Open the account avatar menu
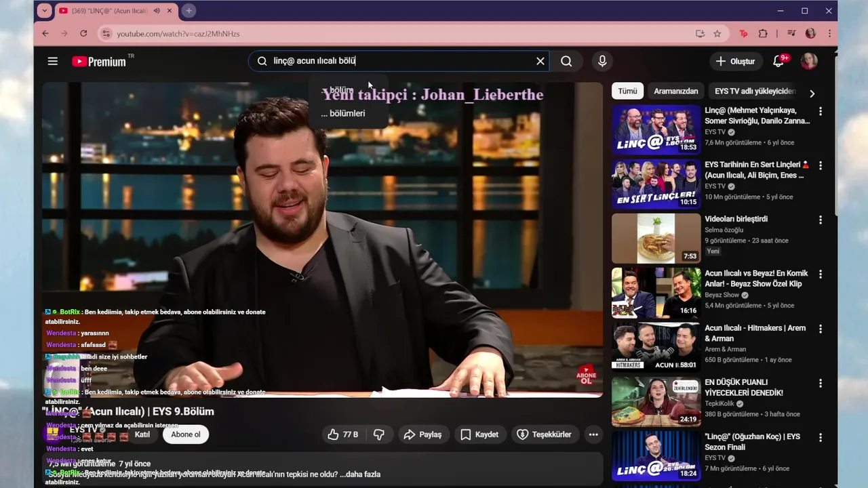868x488 pixels. (809, 61)
